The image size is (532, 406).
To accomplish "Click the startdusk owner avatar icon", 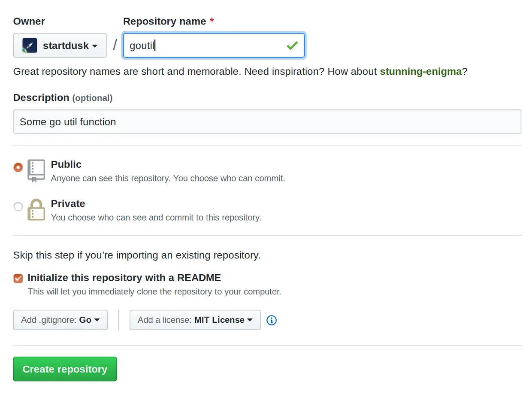I will click(x=30, y=45).
